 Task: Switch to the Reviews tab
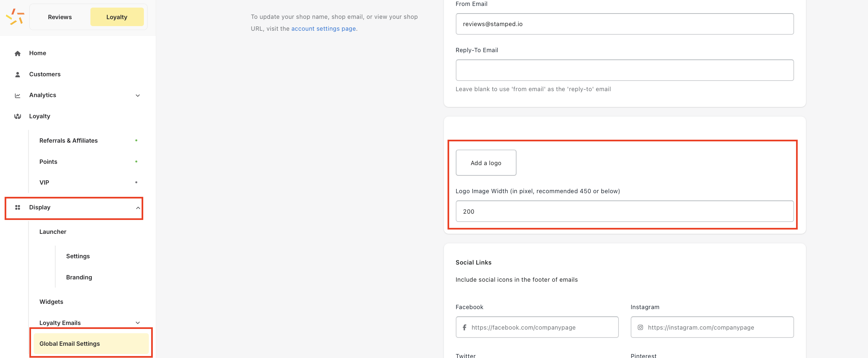pos(60,17)
